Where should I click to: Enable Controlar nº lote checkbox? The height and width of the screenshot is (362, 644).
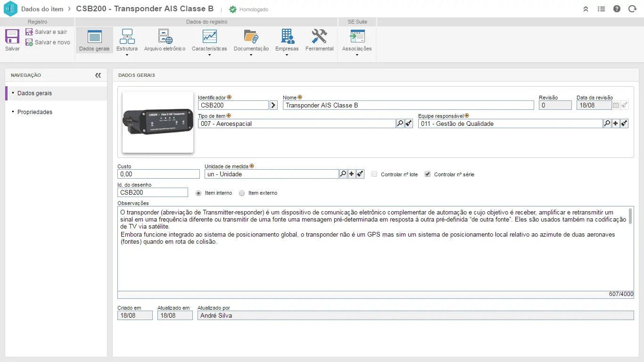coord(374,174)
